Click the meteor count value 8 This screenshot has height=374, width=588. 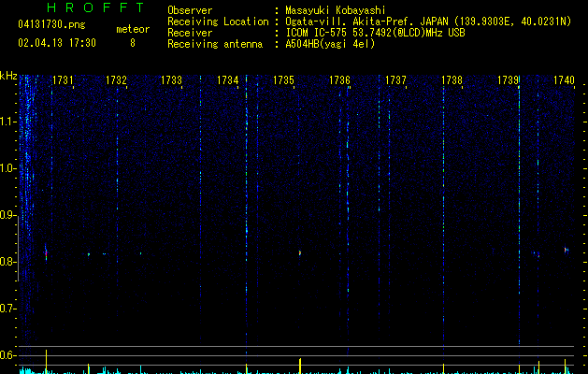133,43
